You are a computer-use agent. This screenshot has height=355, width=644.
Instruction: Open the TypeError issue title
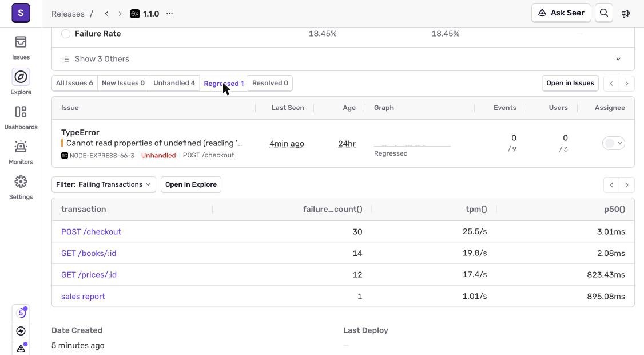[80, 132]
